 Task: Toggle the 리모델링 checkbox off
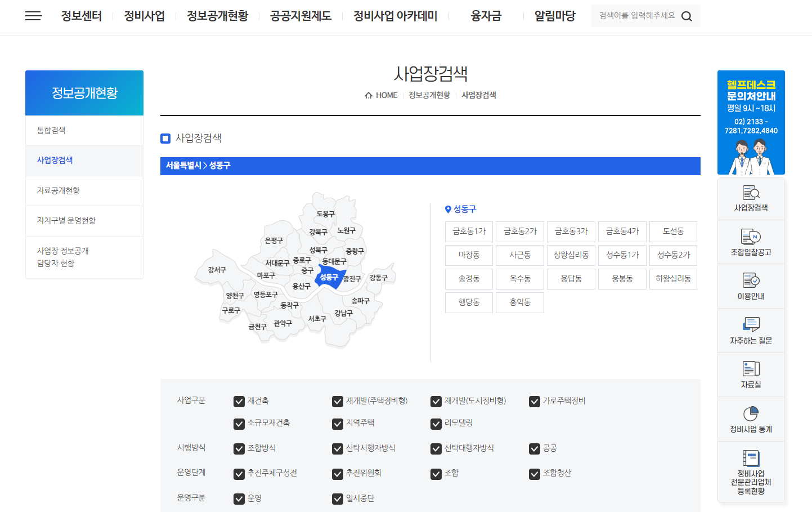click(x=436, y=424)
